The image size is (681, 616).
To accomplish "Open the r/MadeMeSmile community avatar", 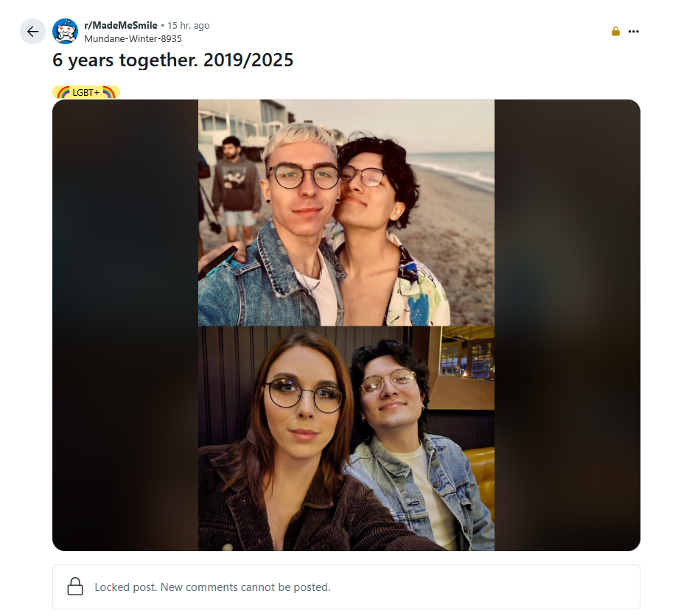I will pyautogui.click(x=65, y=31).
